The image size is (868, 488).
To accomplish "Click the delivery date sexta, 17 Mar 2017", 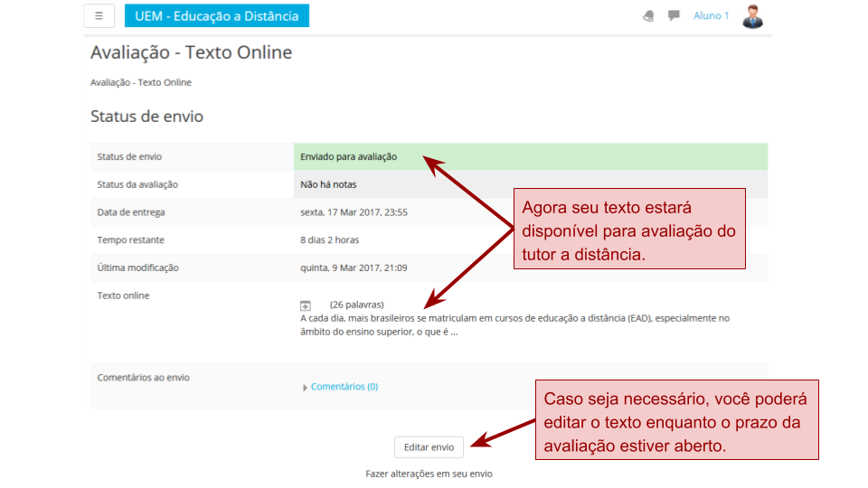I will pyautogui.click(x=354, y=212).
